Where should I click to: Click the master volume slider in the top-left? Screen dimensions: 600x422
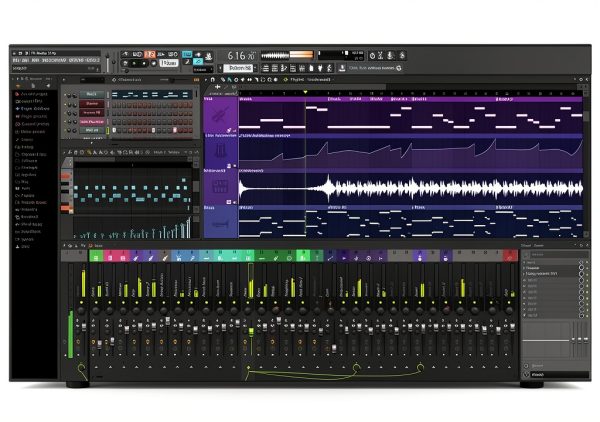pos(108,62)
